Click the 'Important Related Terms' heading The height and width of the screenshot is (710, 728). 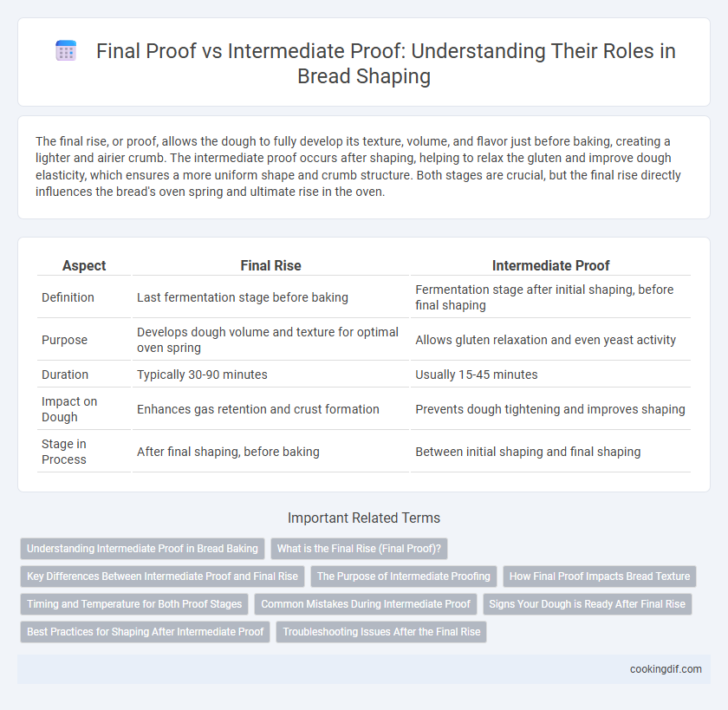click(x=364, y=518)
